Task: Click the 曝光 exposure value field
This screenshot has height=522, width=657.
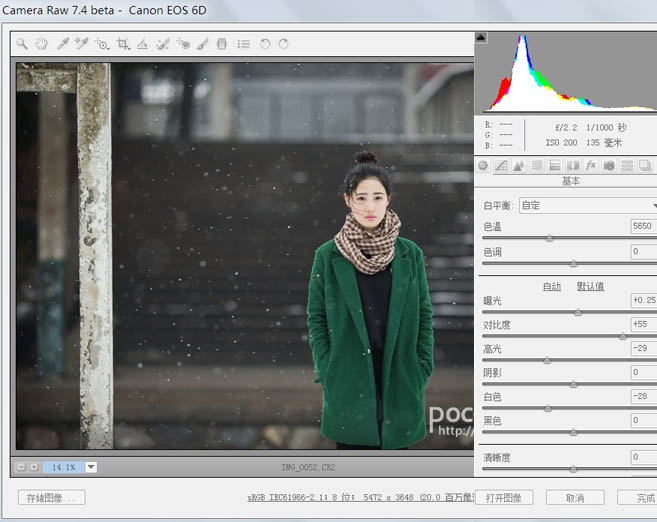Action: pyautogui.click(x=644, y=300)
